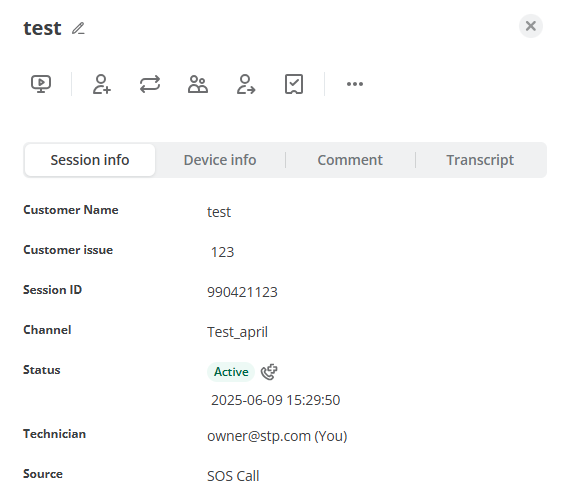Image resolution: width=564 pixels, height=490 pixels.
Task: Click the Test_april channel value
Action: click(237, 332)
